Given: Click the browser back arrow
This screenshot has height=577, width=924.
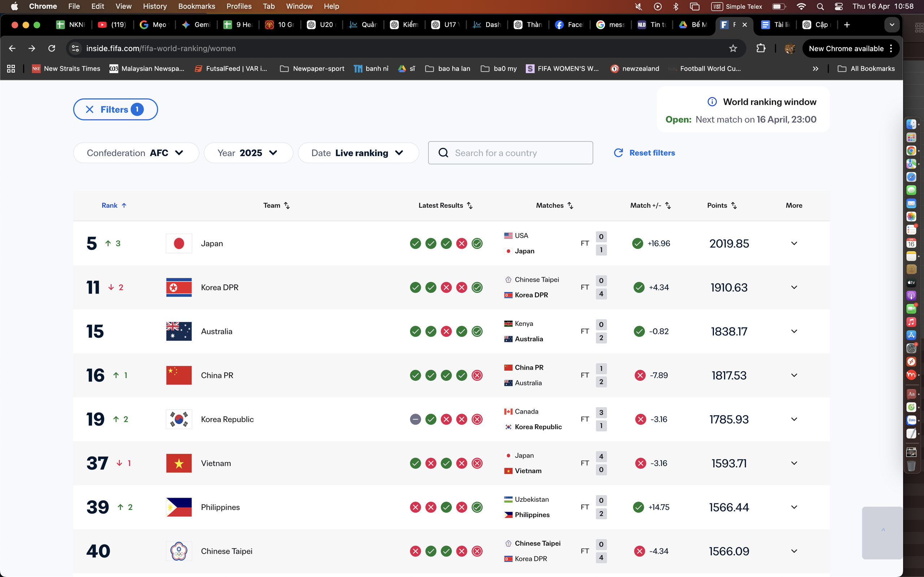Looking at the screenshot, I should 13,48.
